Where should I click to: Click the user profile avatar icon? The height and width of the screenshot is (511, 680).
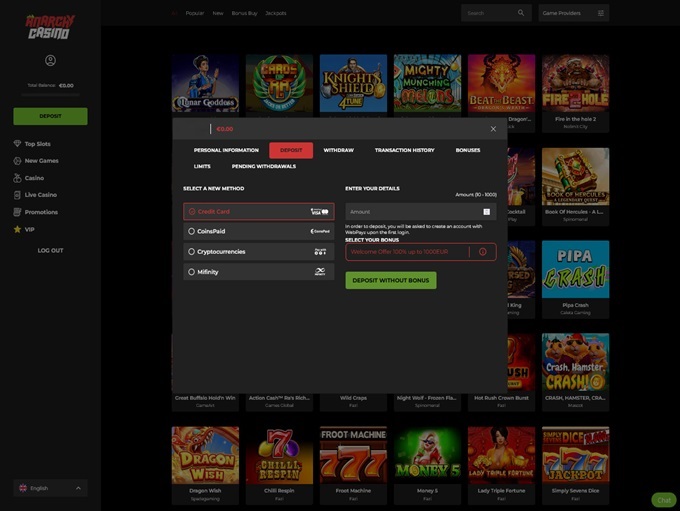(x=50, y=61)
